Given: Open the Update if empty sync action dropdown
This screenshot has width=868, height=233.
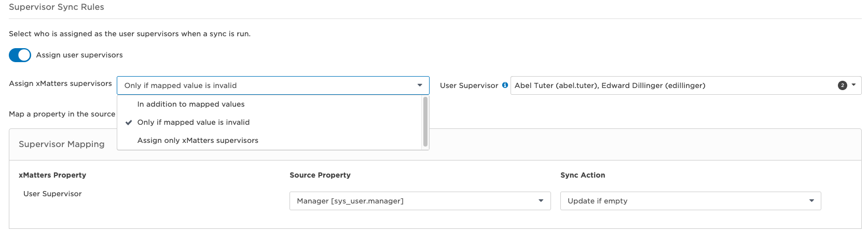Looking at the screenshot, I should click(691, 201).
